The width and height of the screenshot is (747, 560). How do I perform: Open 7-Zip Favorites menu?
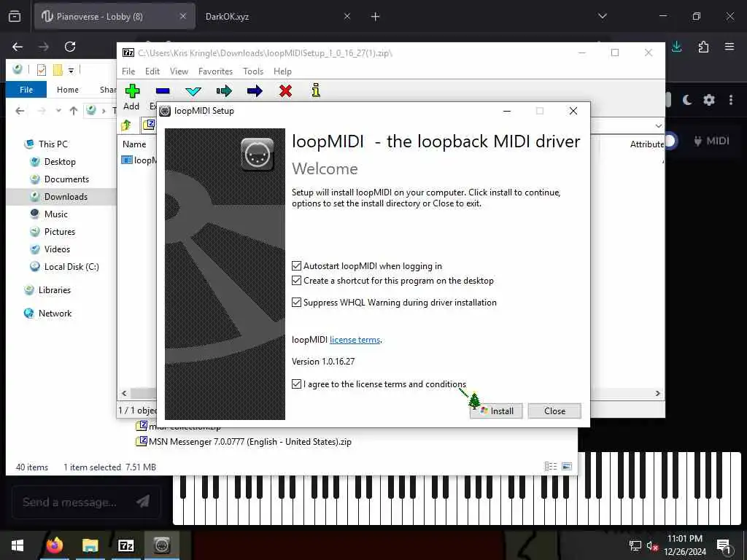pos(215,71)
